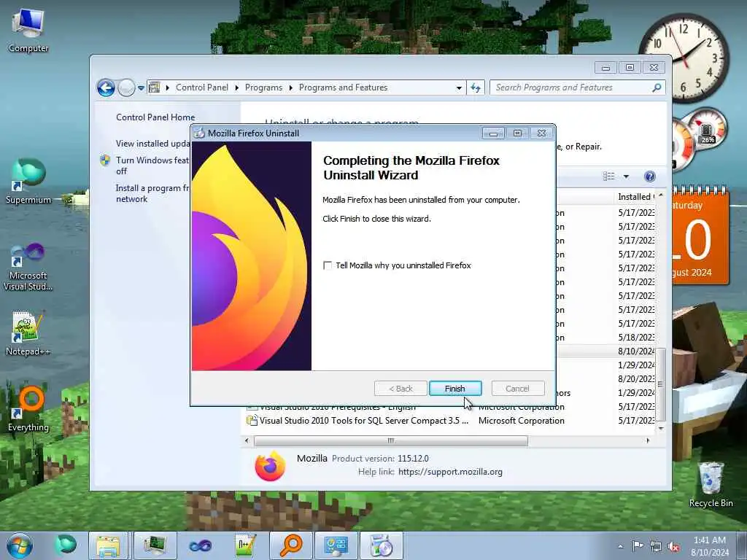Click the Mozilla Firefox Uninstall title bar icon
Viewport: 747px width, 560px height.
click(x=199, y=133)
